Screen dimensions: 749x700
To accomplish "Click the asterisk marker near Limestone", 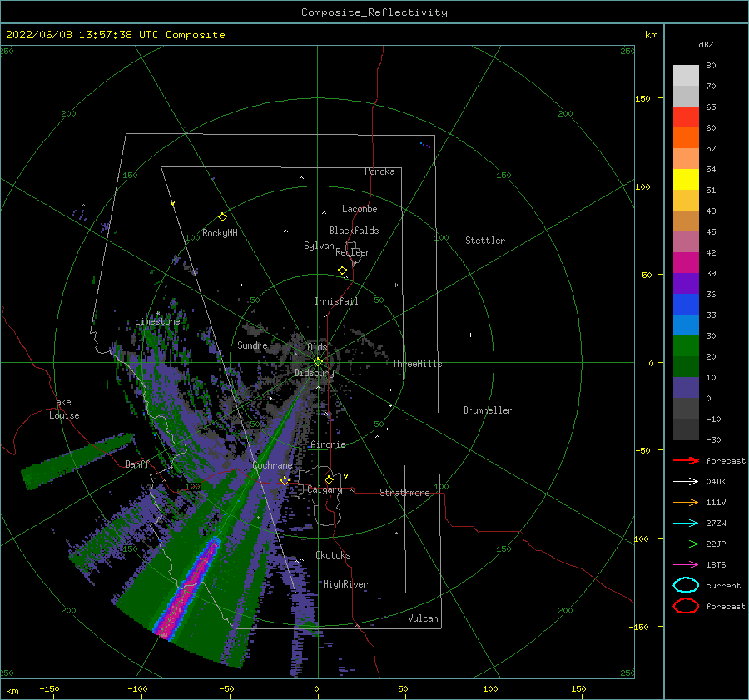I will point(157,315).
